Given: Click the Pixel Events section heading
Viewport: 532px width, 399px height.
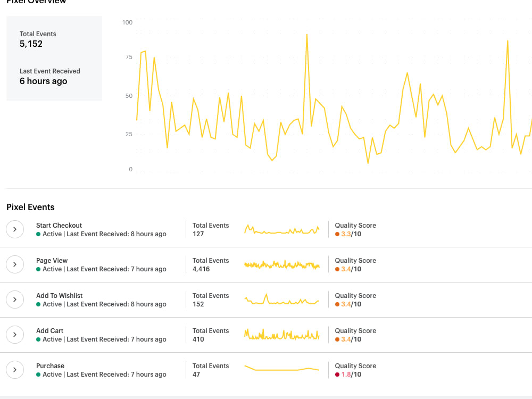Looking at the screenshot, I should (x=30, y=207).
